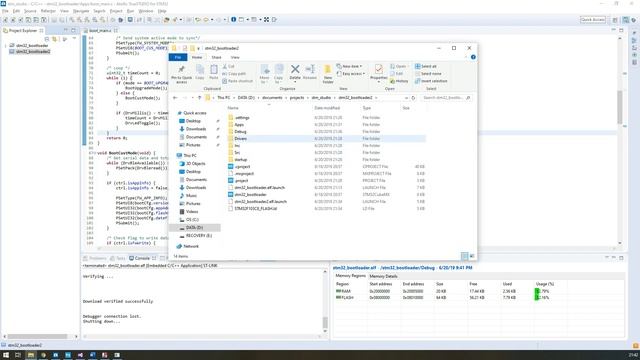This screenshot has height=360, width=640.
Task: Open recent locations dropdown beside forward arrow
Action: 193,98
